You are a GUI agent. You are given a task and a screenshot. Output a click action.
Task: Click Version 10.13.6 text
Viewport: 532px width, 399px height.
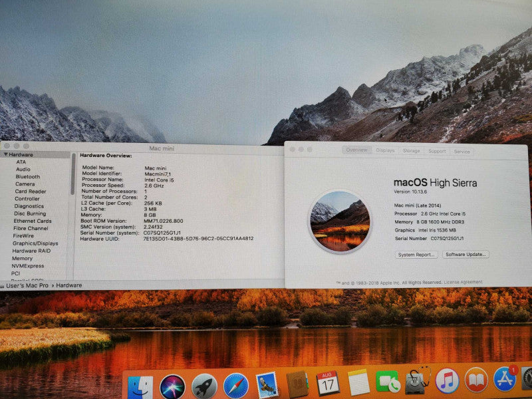pos(410,192)
